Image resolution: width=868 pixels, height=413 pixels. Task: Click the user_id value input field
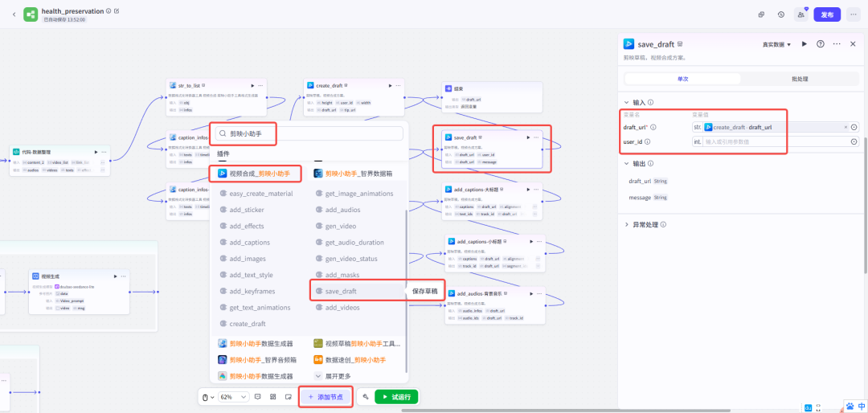point(776,141)
